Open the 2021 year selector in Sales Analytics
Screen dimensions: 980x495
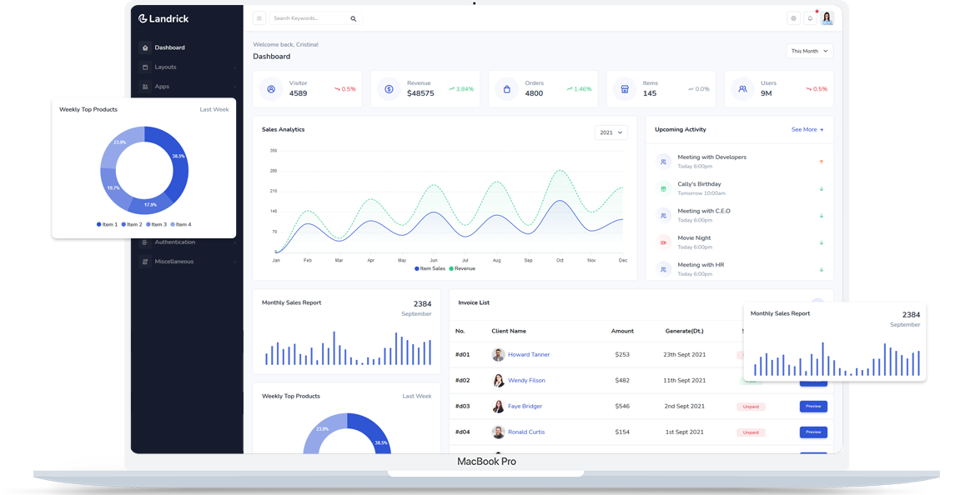tap(611, 132)
